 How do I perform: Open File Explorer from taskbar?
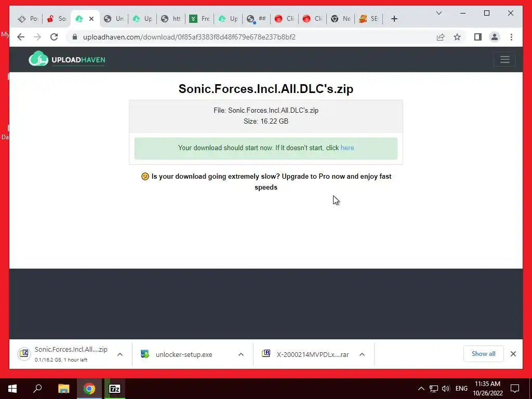pyautogui.click(x=63, y=389)
